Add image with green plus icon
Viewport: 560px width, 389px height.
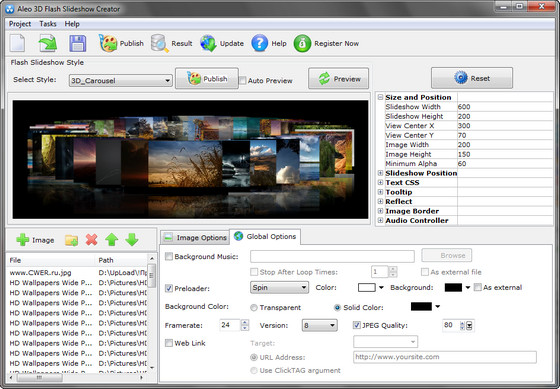pyautogui.click(x=22, y=240)
